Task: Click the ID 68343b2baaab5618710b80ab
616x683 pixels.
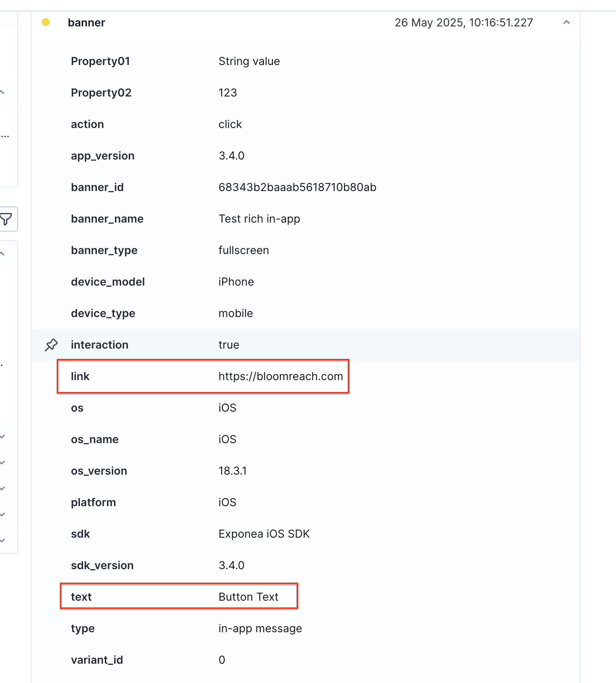Action: coord(297,187)
